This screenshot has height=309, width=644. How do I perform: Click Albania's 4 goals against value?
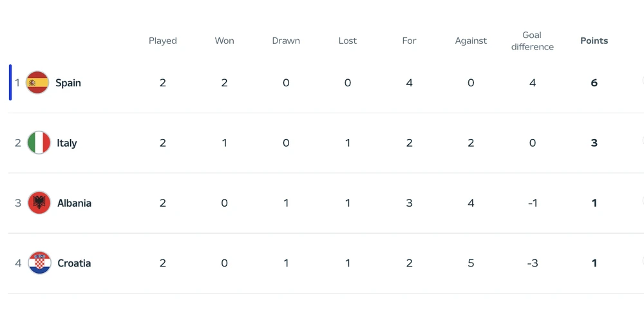click(x=471, y=203)
